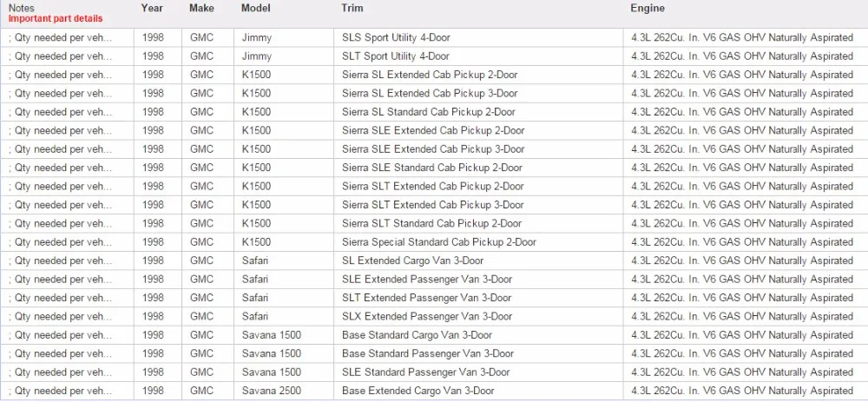The height and width of the screenshot is (402, 868).
Task: Click the Savana 2500 model cell
Action: 271,391
